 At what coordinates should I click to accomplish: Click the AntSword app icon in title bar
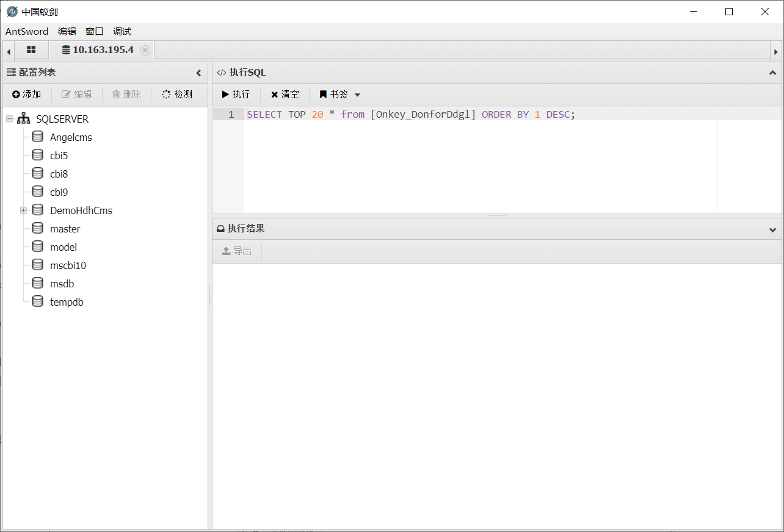[x=12, y=12]
